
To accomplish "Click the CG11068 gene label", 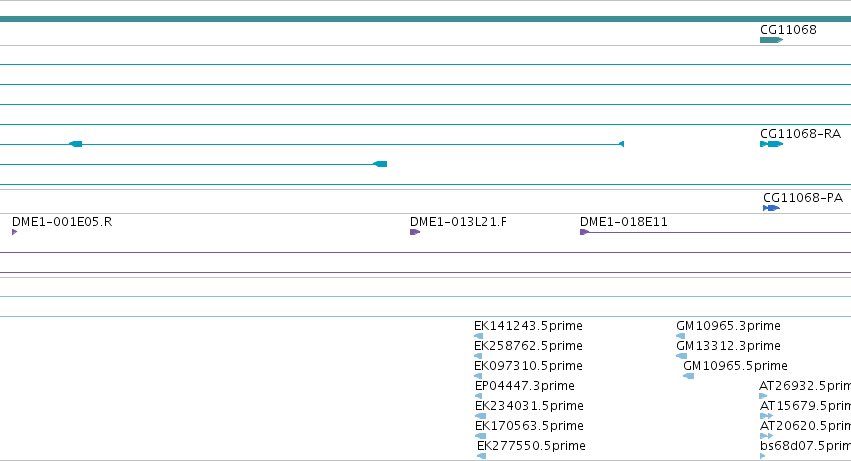I will tap(788, 29).
